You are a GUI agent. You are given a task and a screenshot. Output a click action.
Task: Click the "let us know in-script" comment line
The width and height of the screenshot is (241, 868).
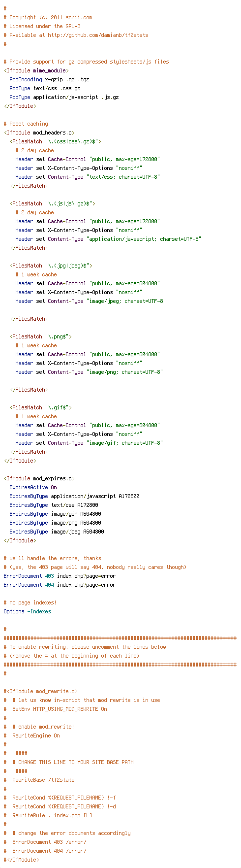82,700
